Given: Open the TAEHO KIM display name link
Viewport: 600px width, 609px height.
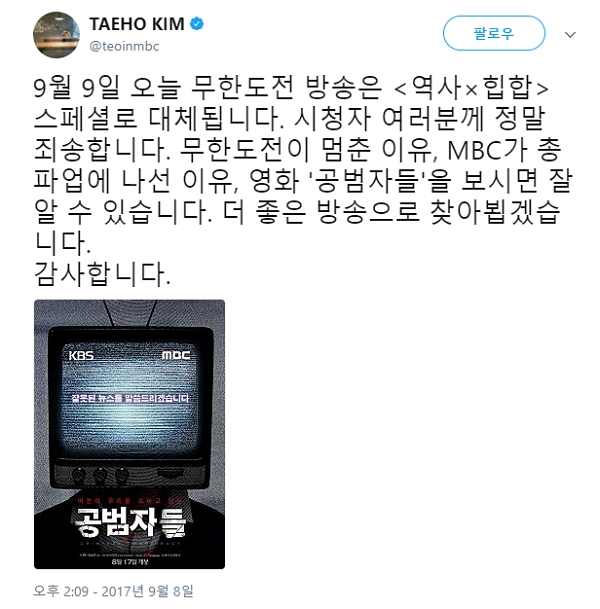Looking at the screenshot, I should point(137,24).
